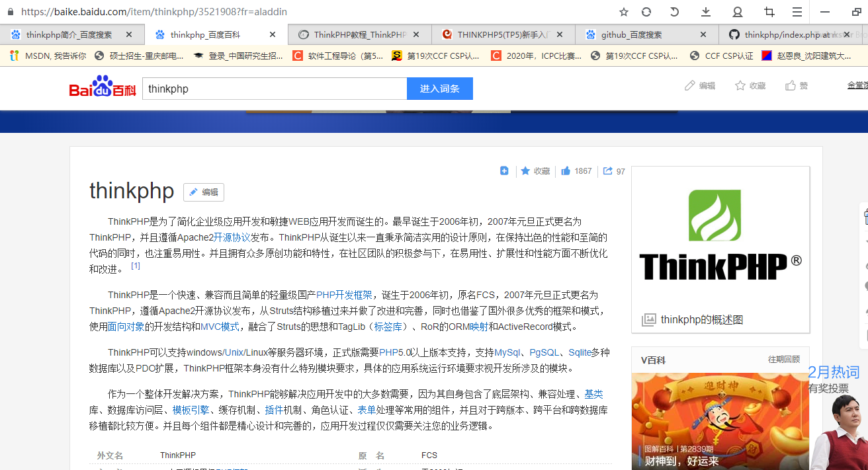Click the thumbs-up icon showing 1867

click(x=566, y=171)
